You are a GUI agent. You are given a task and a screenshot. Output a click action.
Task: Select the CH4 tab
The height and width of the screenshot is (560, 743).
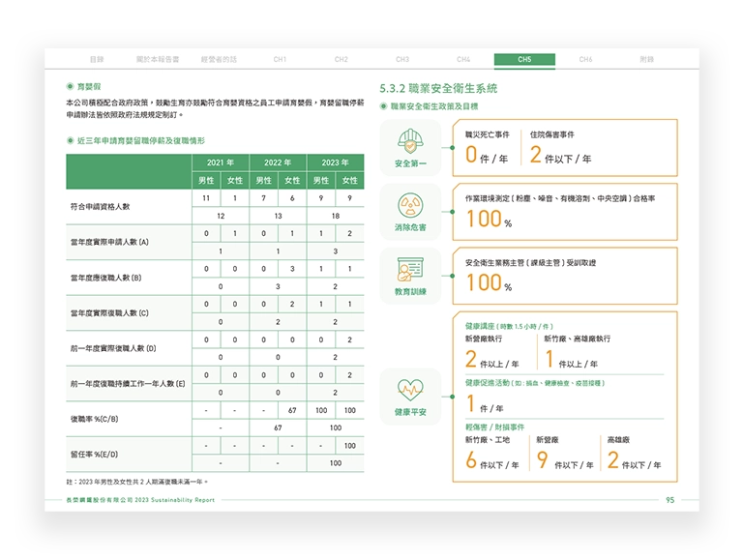(x=463, y=59)
